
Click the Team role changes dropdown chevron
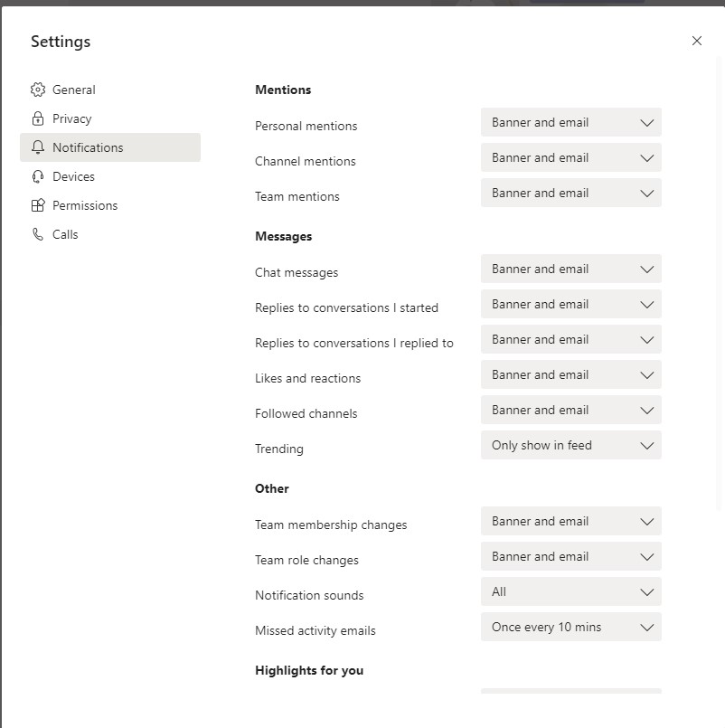coord(646,557)
